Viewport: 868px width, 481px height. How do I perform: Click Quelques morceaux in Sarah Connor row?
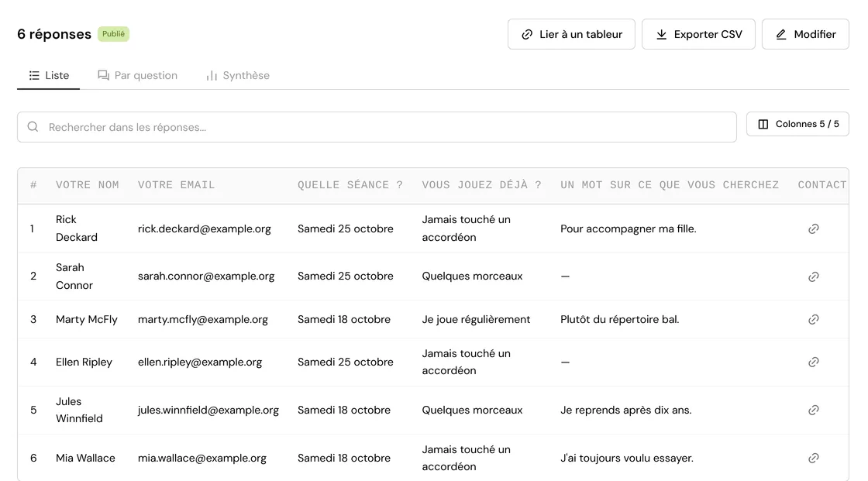(x=472, y=277)
